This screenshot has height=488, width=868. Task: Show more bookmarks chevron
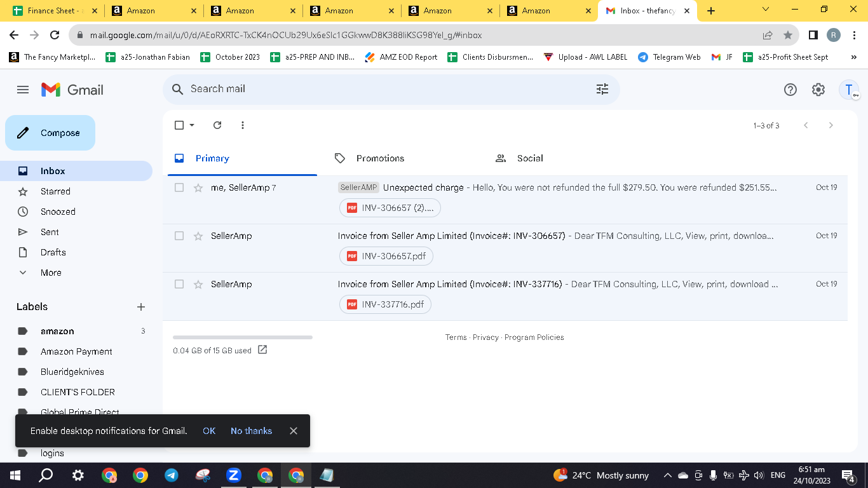(x=854, y=57)
